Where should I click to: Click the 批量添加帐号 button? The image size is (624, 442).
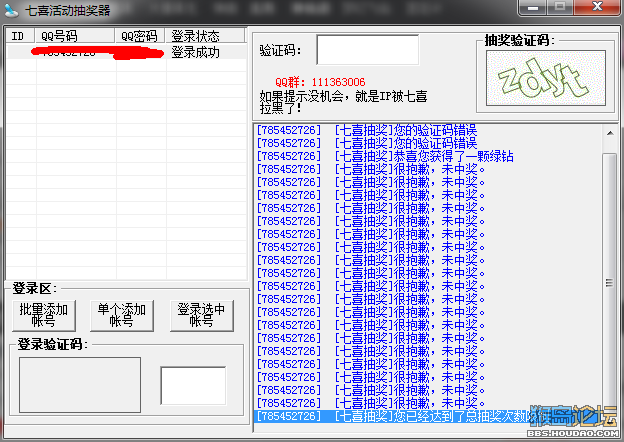point(44,315)
